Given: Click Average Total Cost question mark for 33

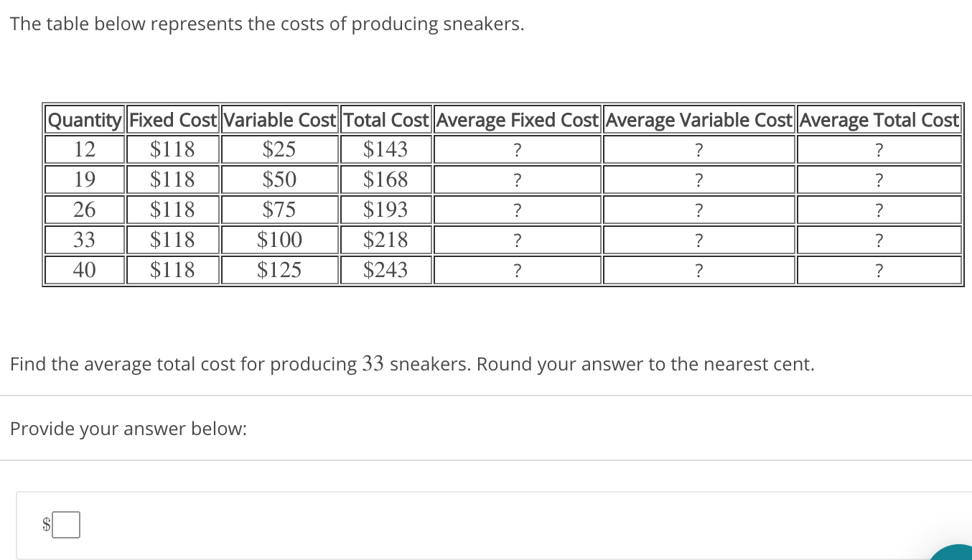Looking at the screenshot, I should point(879,241).
